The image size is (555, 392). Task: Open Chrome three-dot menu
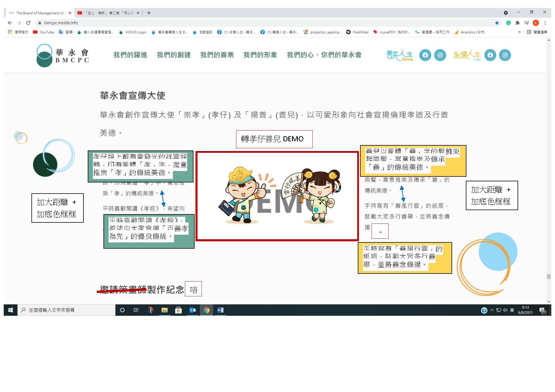pos(545,23)
